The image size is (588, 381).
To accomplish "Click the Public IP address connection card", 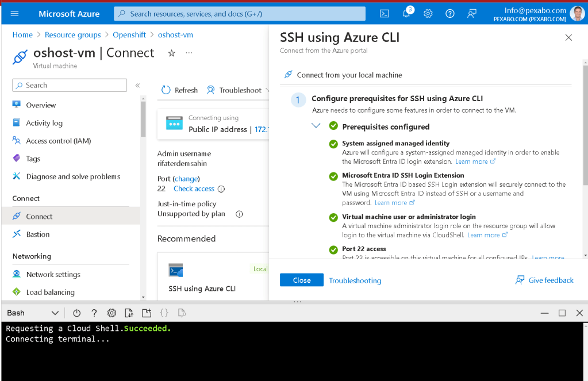I will click(213, 124).
